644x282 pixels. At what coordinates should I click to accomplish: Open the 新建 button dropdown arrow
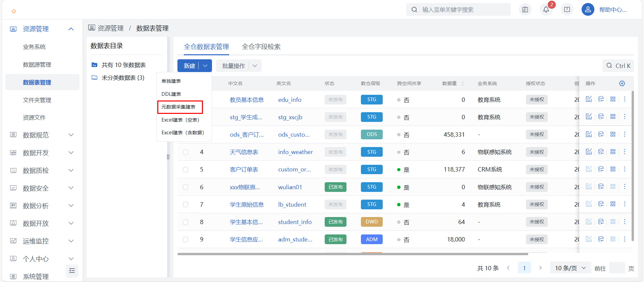click(205, 66)
